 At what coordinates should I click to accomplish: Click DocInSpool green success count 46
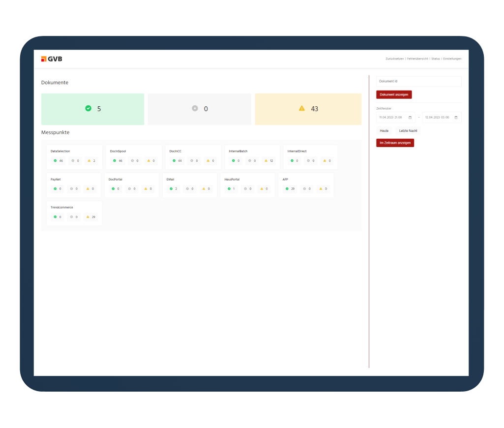pos(118,161)
